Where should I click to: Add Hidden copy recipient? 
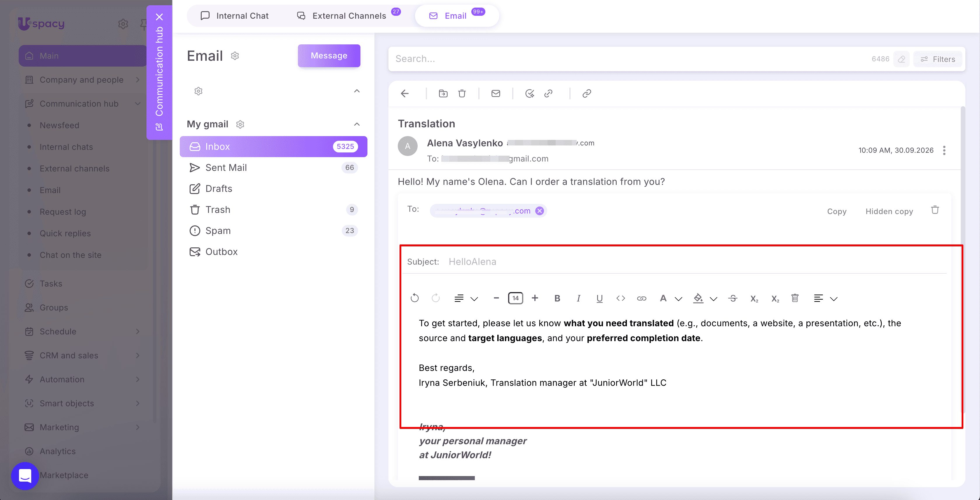pos(889,211)
